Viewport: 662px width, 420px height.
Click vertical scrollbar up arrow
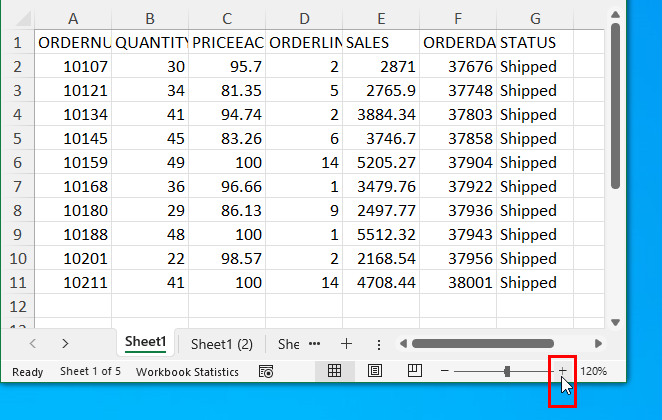tap(615, 15)
